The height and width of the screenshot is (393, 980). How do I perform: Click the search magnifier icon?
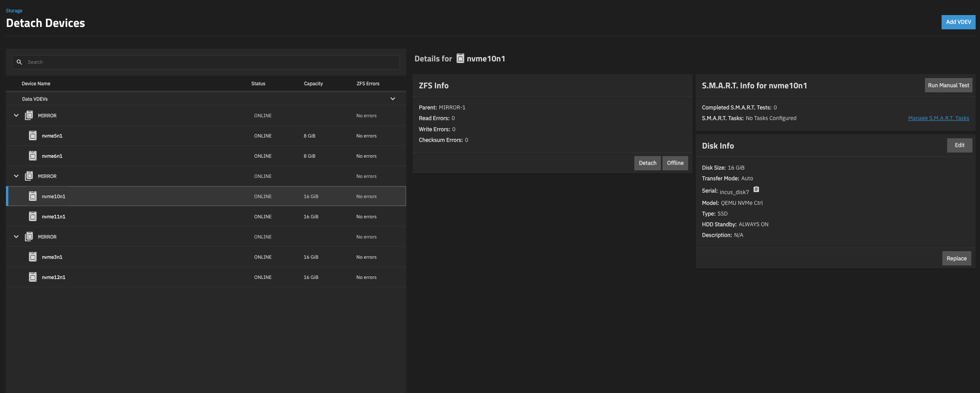pos(19,62)
